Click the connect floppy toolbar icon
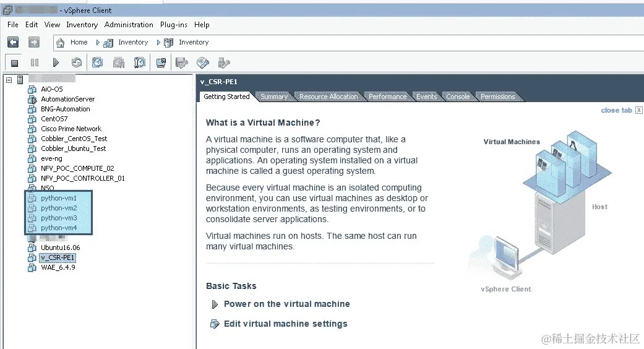This screenshot has width=644, height=349. 181,62
